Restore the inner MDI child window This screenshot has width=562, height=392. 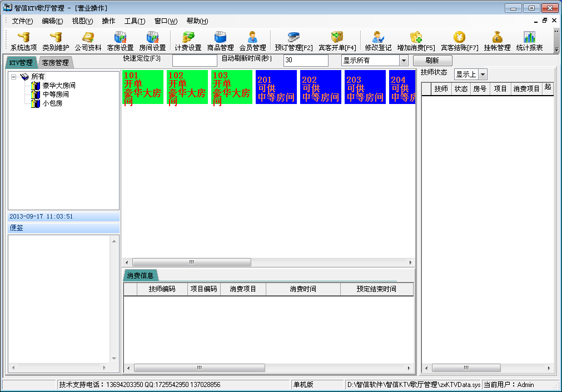pyautogui.click(x=545, y=21)
